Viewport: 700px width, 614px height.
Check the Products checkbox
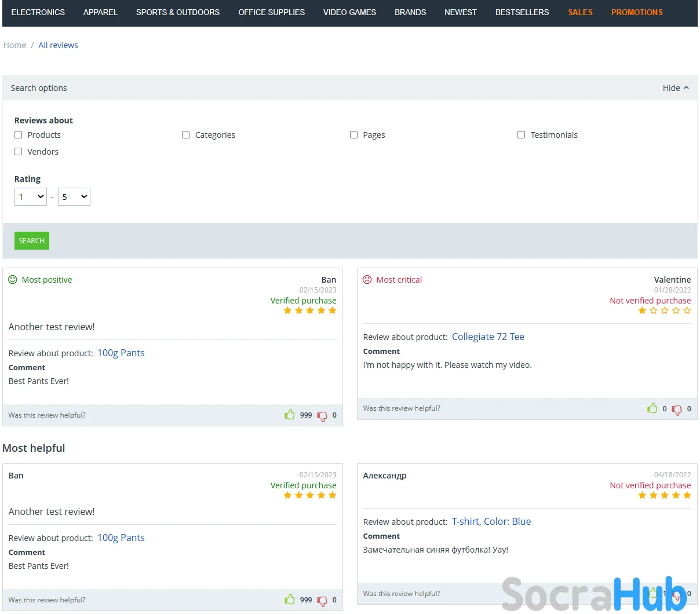[x=19, y=134]
